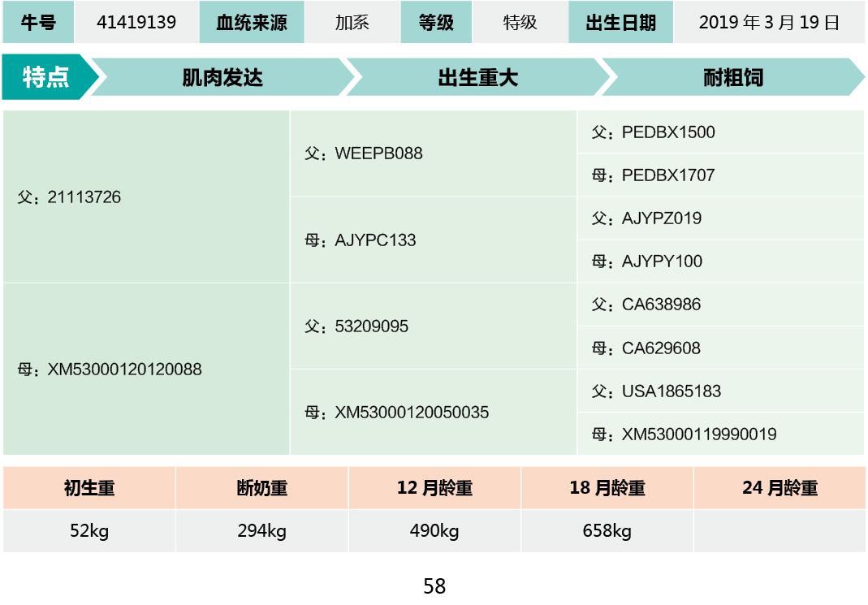
Task: Select granddam AJYPC133
Action: click(361, 240)
